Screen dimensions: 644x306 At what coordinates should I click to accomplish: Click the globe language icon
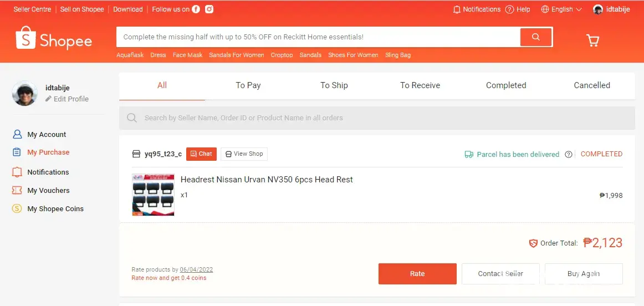(545, 9)
